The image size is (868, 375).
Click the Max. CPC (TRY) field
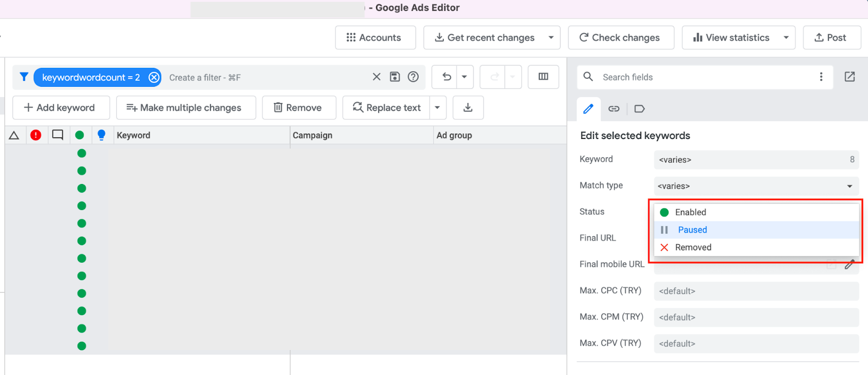click(x=756, y=291)
